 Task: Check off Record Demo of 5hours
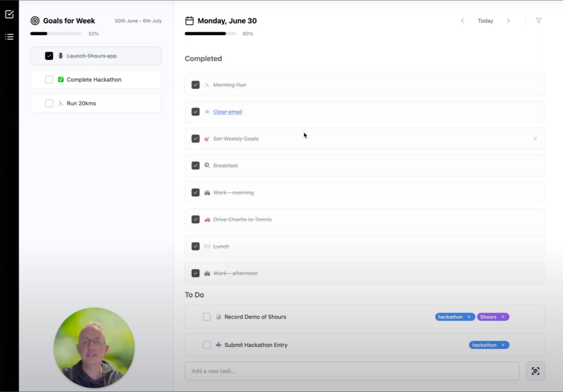(x=207, y=317)
